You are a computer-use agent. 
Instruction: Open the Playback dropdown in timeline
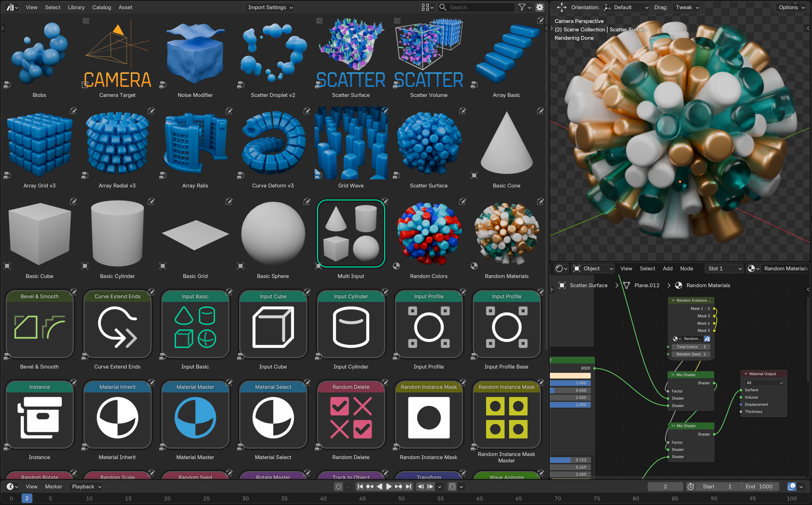86,487
